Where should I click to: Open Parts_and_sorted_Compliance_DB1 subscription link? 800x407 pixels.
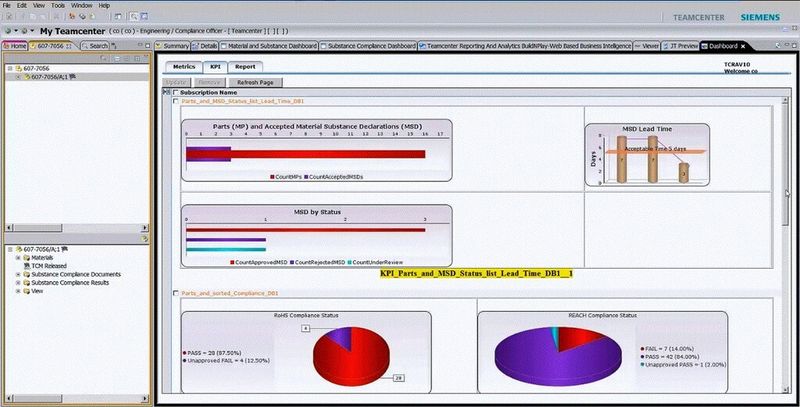[230, 293]
